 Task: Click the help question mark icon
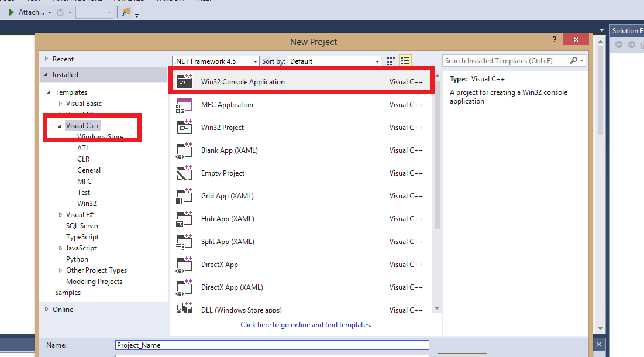point(555,39)
